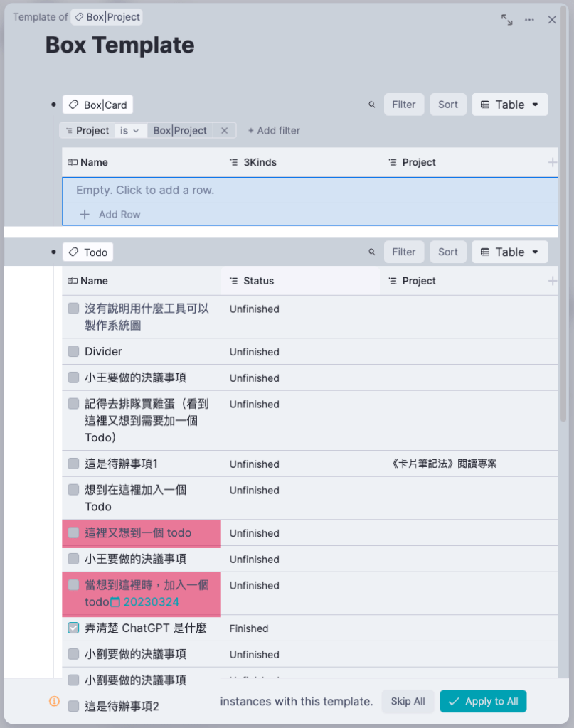Open Table view dropdown in Todo section
This screenshot has width=574, height=728.
click(509, 252)
